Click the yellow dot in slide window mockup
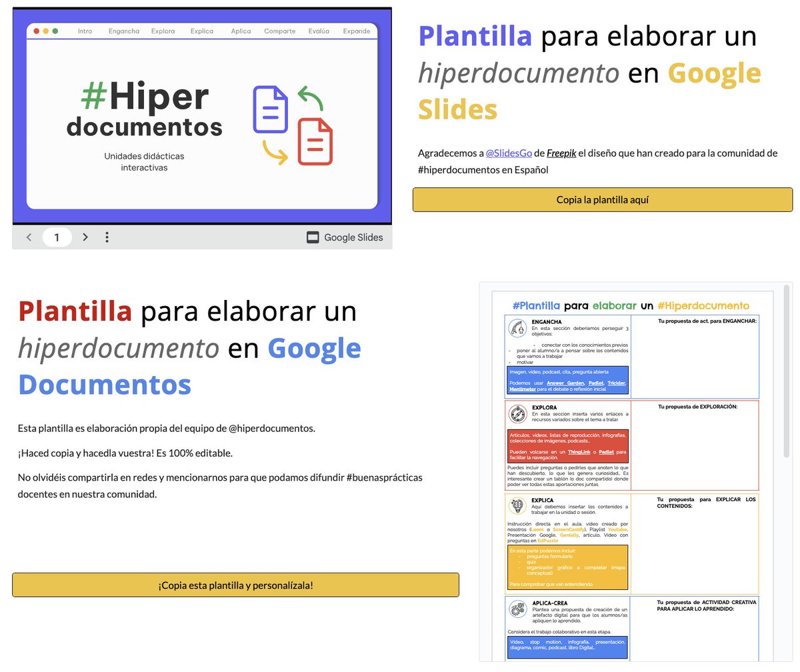This screenshot has width=800, height=672. pyautogui.click(x=45, y=31)
